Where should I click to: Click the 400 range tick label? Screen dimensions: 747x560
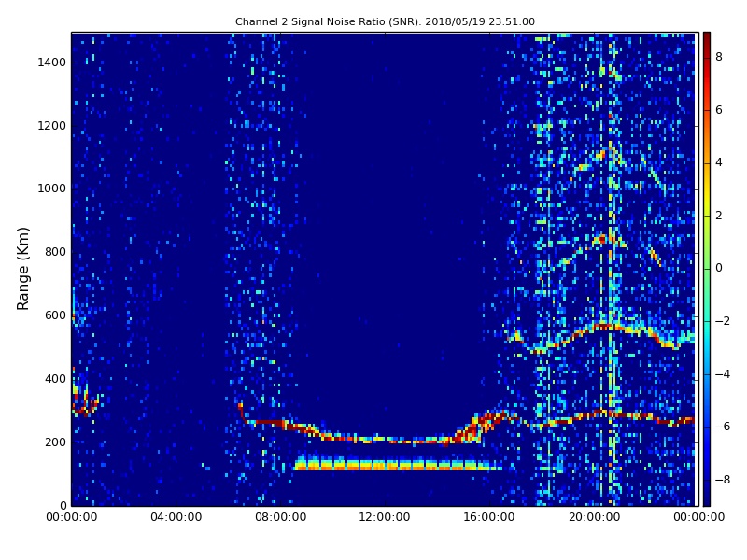pos(55,379)
